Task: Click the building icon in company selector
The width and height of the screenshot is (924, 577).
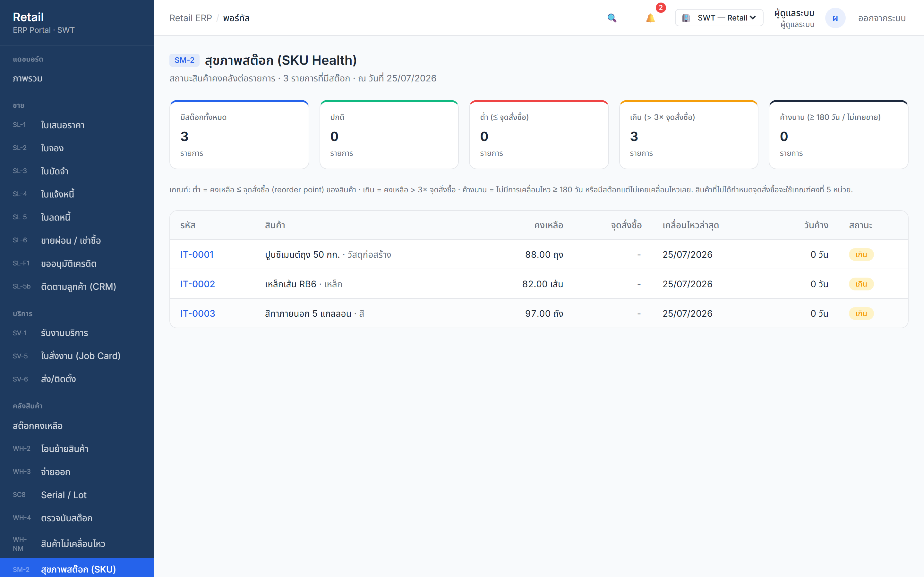Action: [x=686, y=18]
